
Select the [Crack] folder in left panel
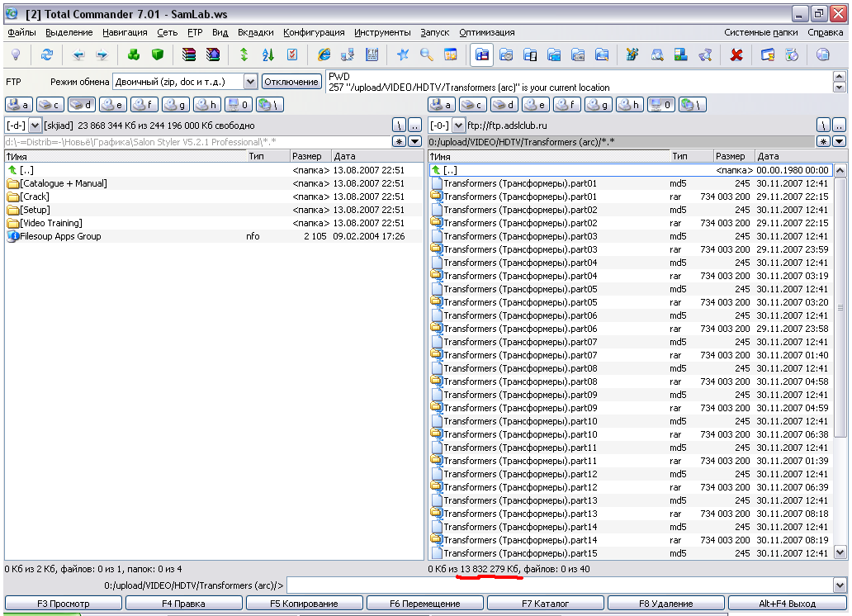pyautogui.click(x=214, y=197)
